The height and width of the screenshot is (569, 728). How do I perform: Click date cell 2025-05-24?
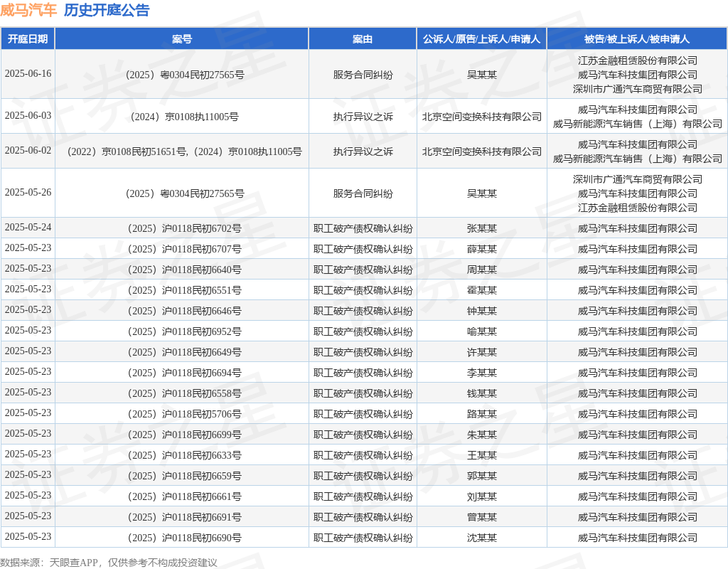click(28, 227)
